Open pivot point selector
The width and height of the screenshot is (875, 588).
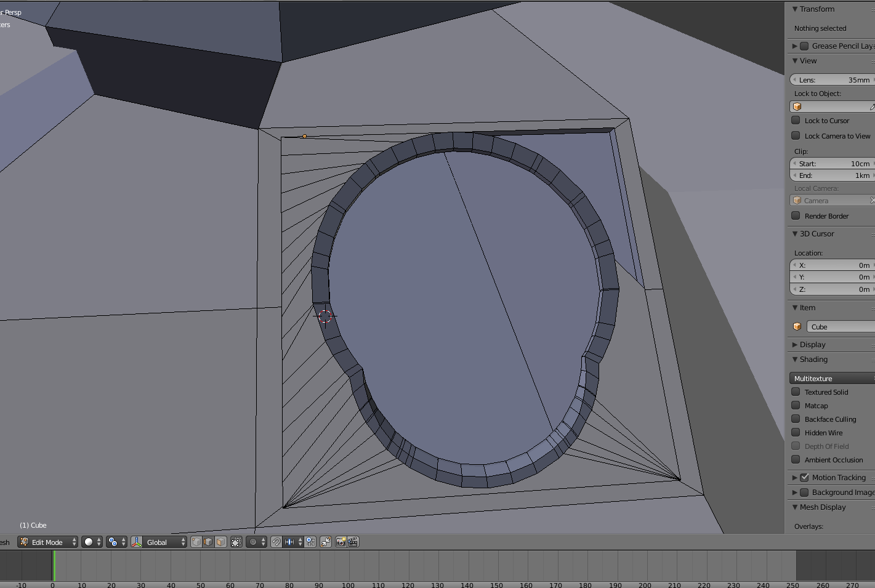coord(116,542)
